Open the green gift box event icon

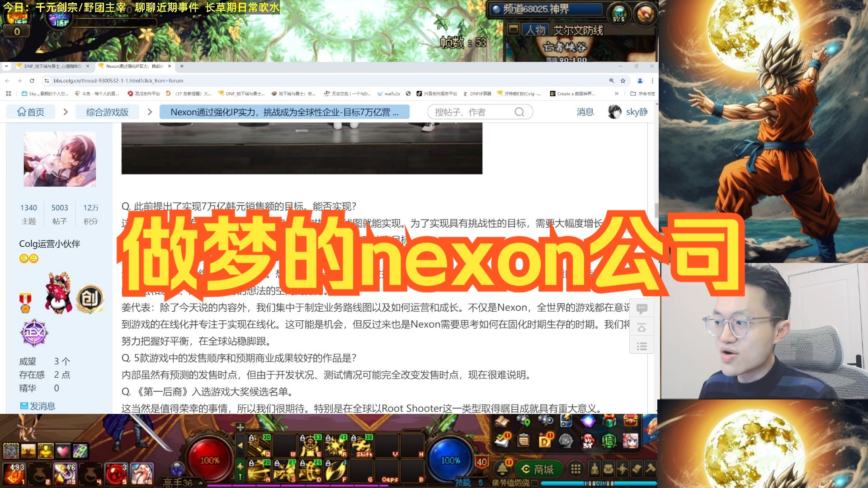609,421
